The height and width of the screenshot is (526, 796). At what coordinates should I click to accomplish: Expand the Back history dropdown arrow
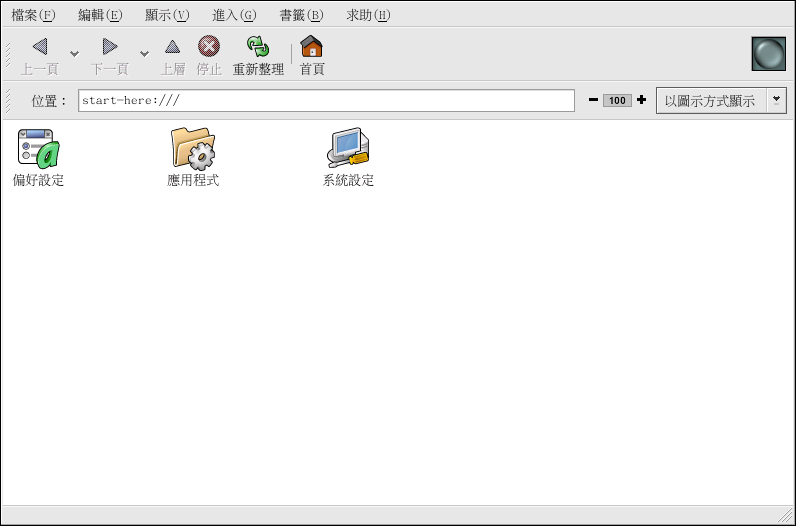point(74,53)
